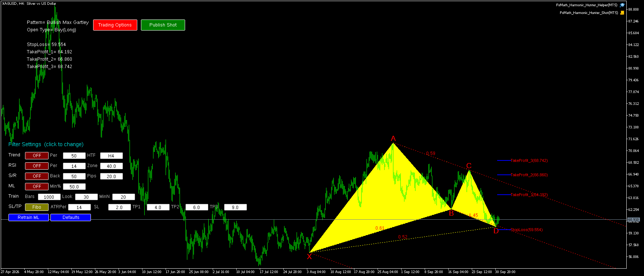Screen dimensions: 644x276
Task: Click the Train Bars field 1000
Action: click(49, 197)
